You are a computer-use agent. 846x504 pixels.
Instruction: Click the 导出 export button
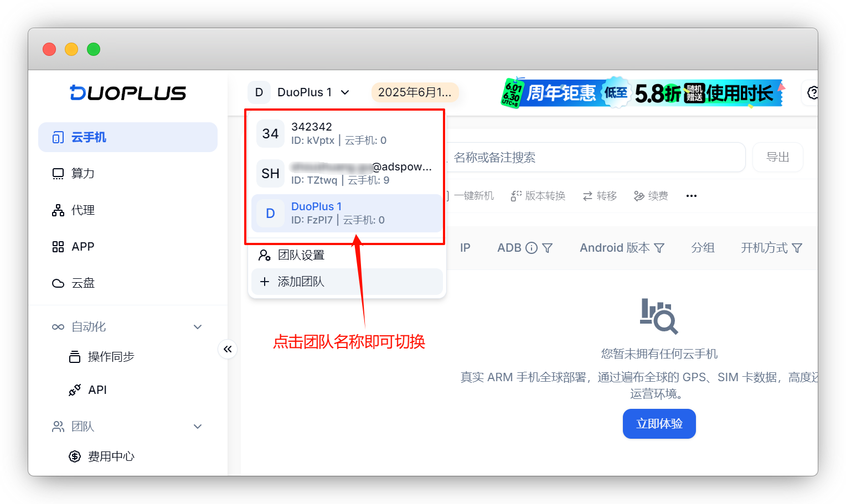tap(777, 158)
